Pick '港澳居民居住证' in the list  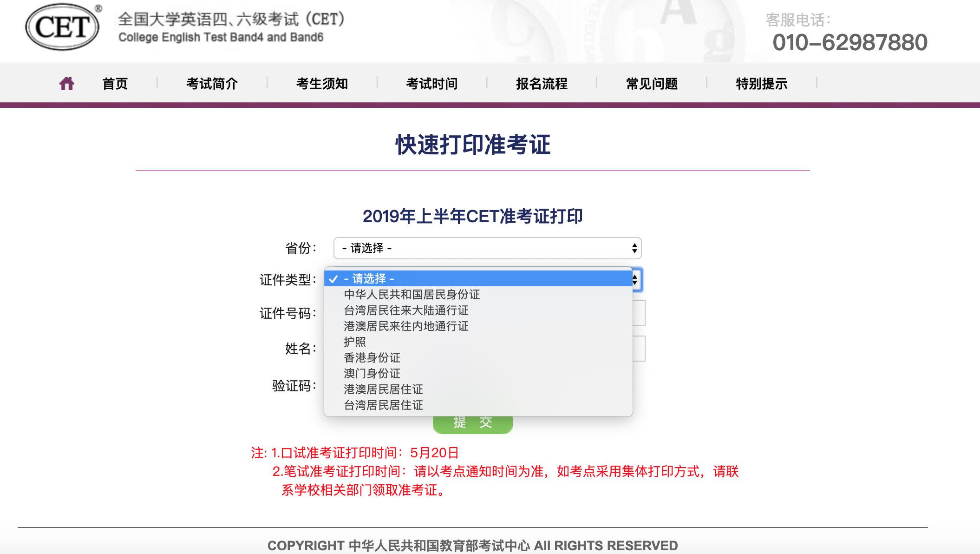pyautogui.click(x=383, y=389)
